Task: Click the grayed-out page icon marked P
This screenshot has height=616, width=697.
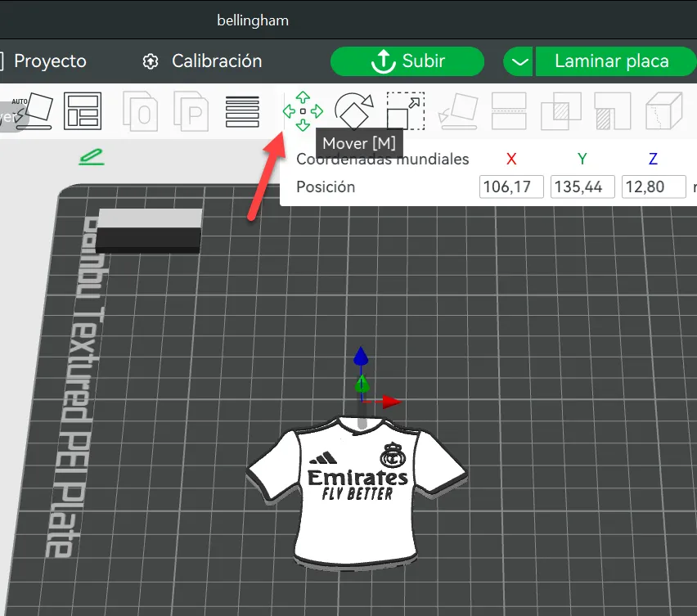Action: 191,111
